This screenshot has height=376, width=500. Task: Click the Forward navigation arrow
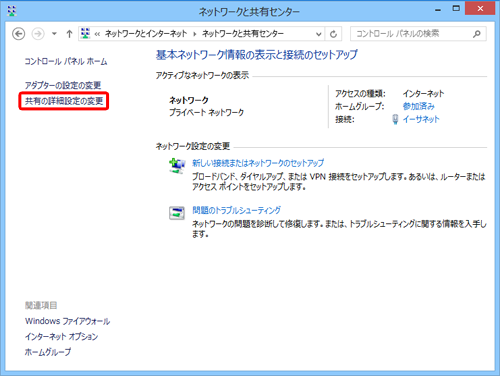pos(38,34)
